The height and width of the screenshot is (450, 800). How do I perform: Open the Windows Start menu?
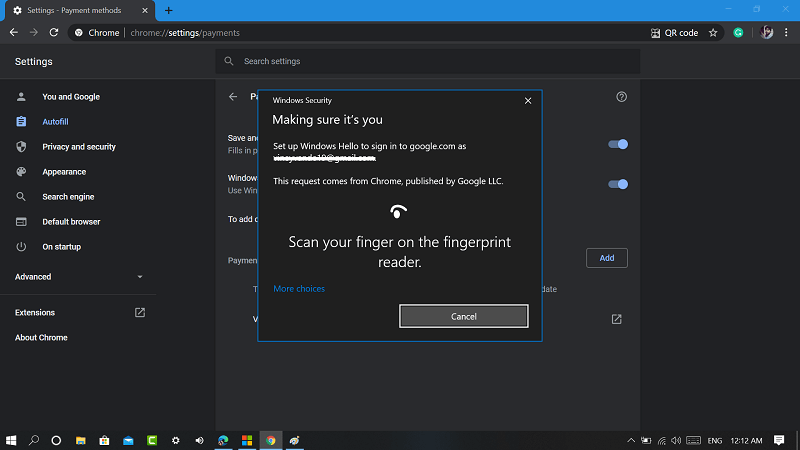point(11,440)
